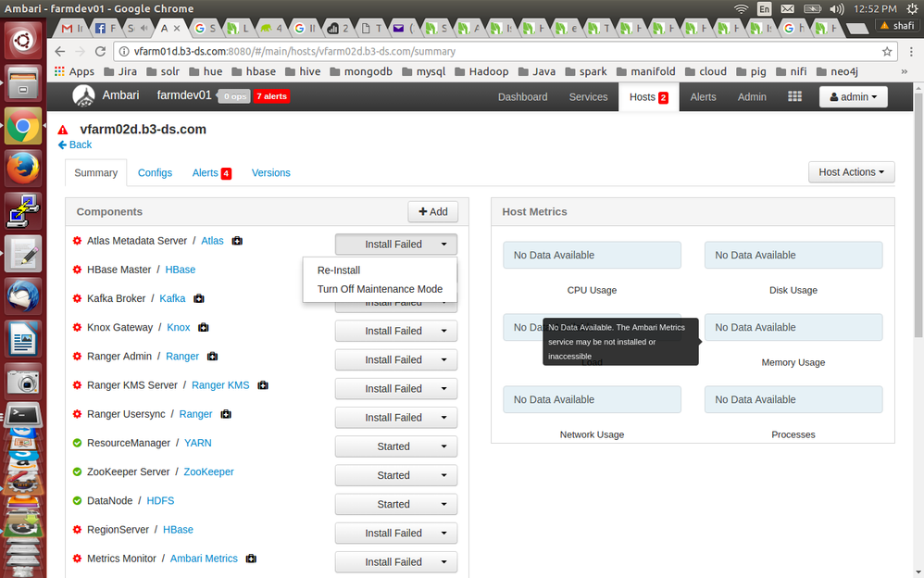Expand the Host Actions dropdown
Screen dimensions: 924x578
(852, 172)
